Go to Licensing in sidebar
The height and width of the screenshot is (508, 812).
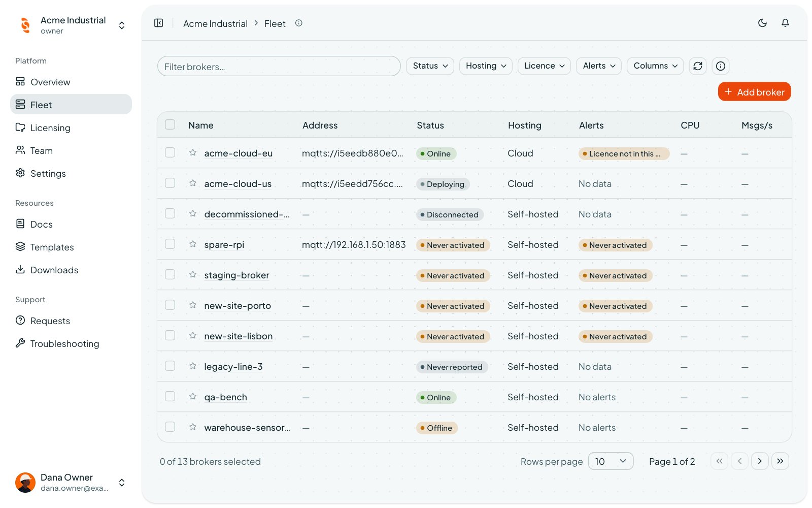pos(71,128)
